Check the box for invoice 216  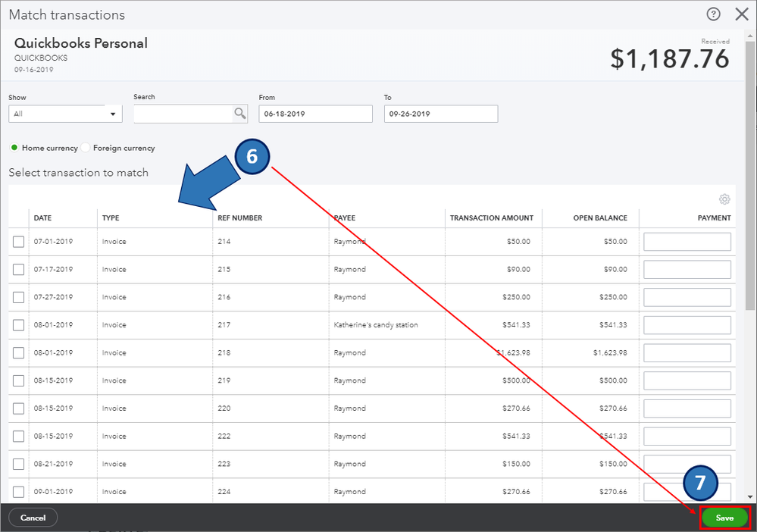(x=18, y=297)
